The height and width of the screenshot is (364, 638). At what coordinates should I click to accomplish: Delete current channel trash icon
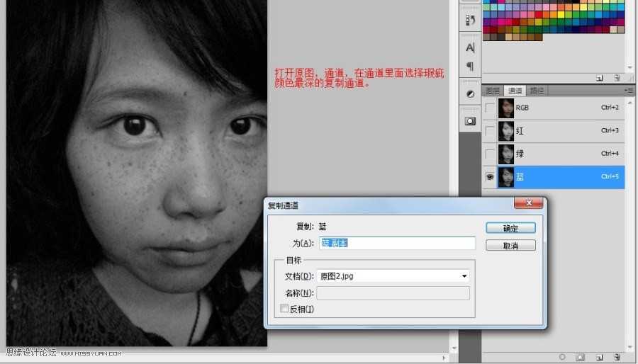coord(617,358)
